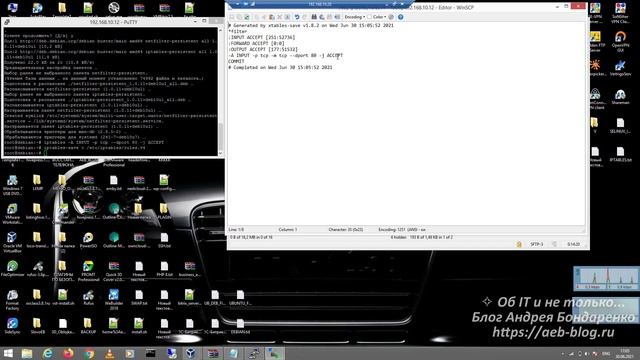The width and height of the screenshot is (640, 360).
Task: Click the Reload icon in WinSCP editor toolbar
Action: click(x=247, y=17)
